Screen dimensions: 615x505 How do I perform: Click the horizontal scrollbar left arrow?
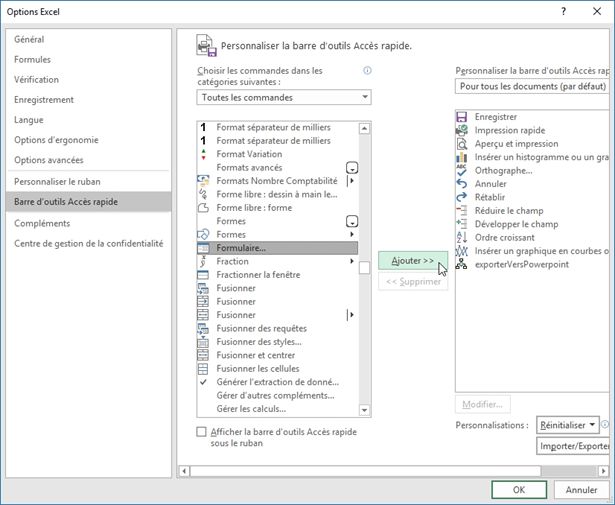184,471
